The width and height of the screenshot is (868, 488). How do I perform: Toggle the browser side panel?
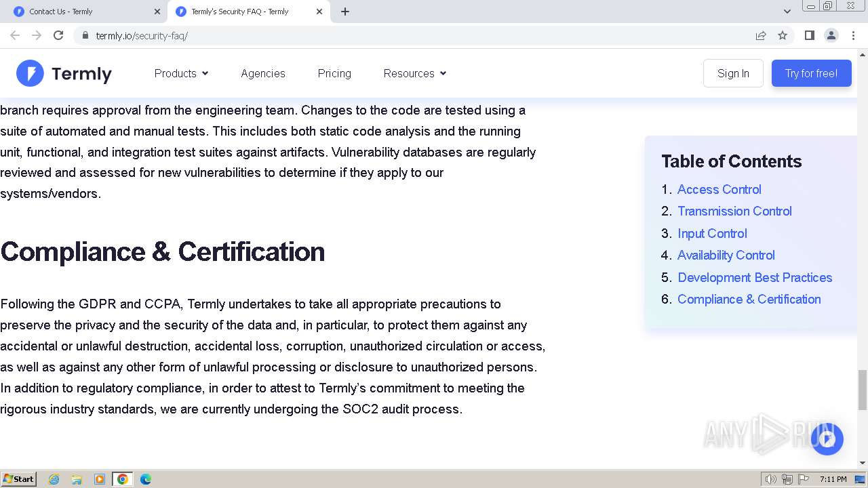809,35
